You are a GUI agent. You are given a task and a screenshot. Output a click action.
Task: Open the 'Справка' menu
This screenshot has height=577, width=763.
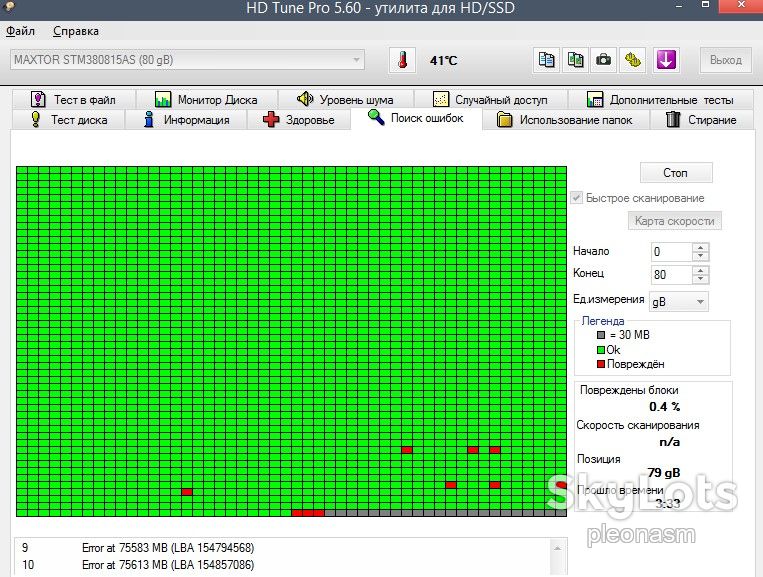click(76, 31)
